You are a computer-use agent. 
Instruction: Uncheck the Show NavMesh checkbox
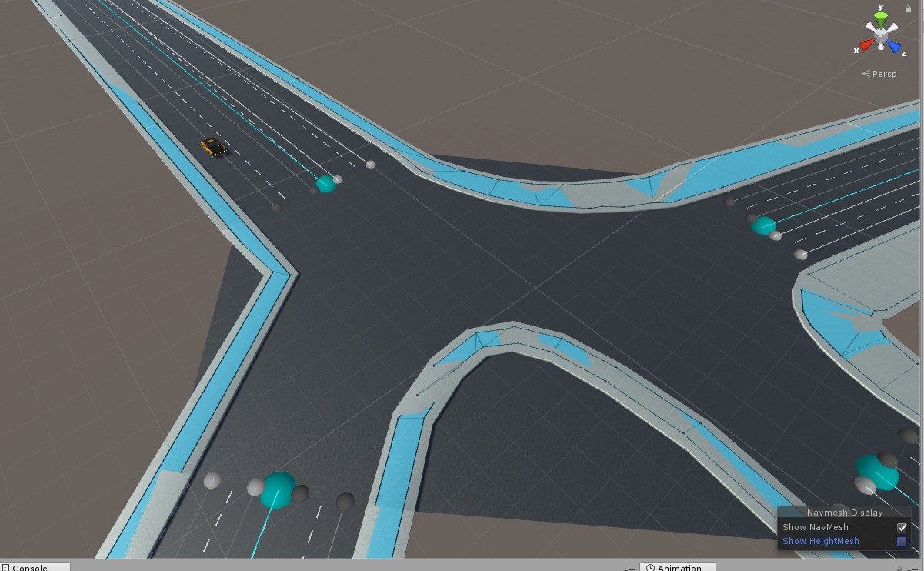pos(902,527)
